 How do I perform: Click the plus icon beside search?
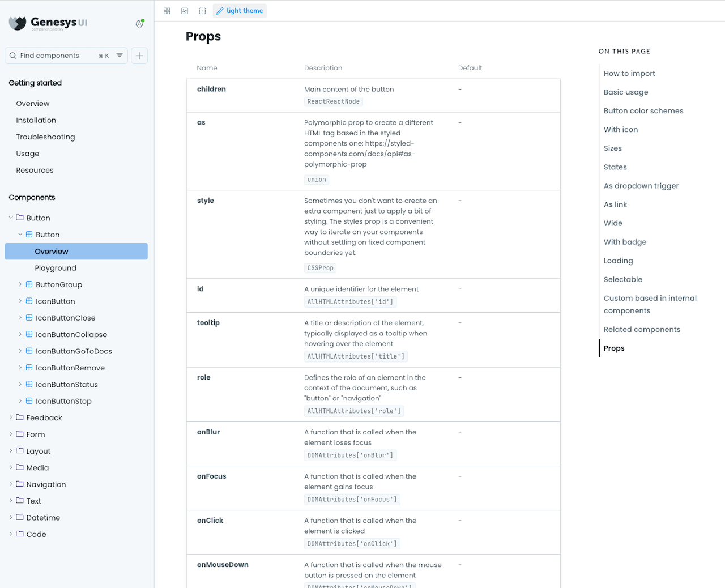[x=139, y=56]
